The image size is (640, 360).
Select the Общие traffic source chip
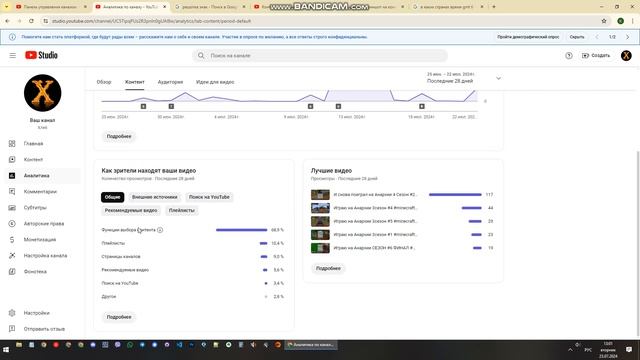(x=112, y=197)
